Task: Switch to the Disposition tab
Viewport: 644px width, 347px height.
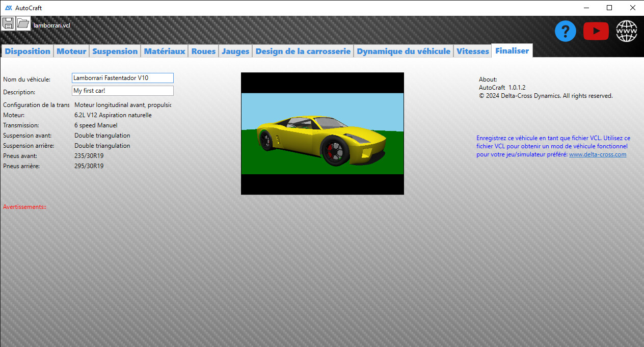Action: [28, 51]
